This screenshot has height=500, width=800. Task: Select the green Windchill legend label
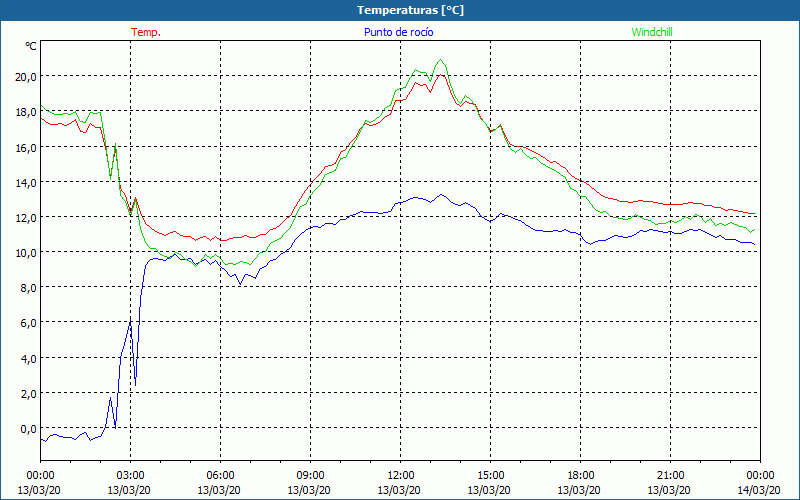coord(652,32)
